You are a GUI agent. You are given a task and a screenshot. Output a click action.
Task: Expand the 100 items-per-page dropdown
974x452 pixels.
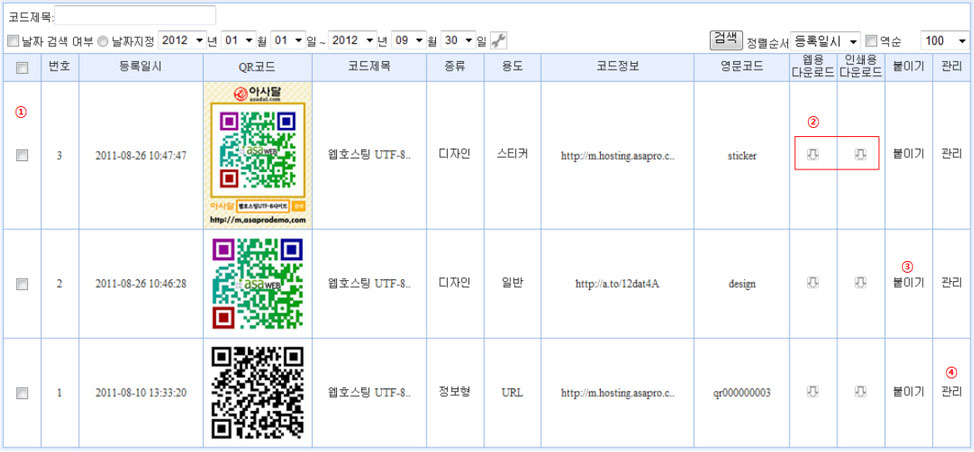[944, 41]
